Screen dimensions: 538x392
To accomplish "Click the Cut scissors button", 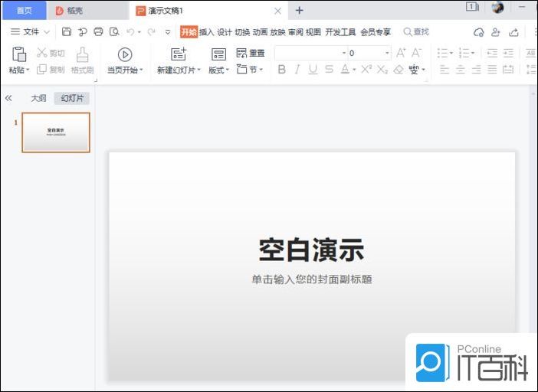I will 51,53.
